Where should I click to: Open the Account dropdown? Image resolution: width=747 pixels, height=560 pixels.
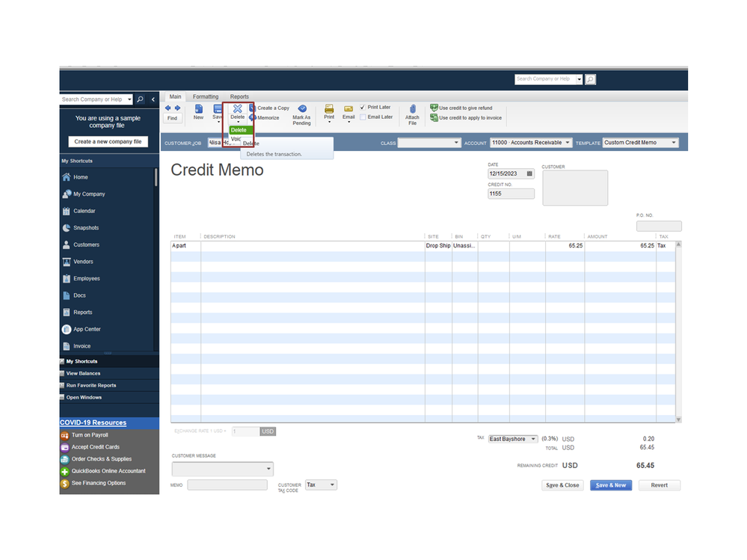pyautogui.click(x=568, y=142)
